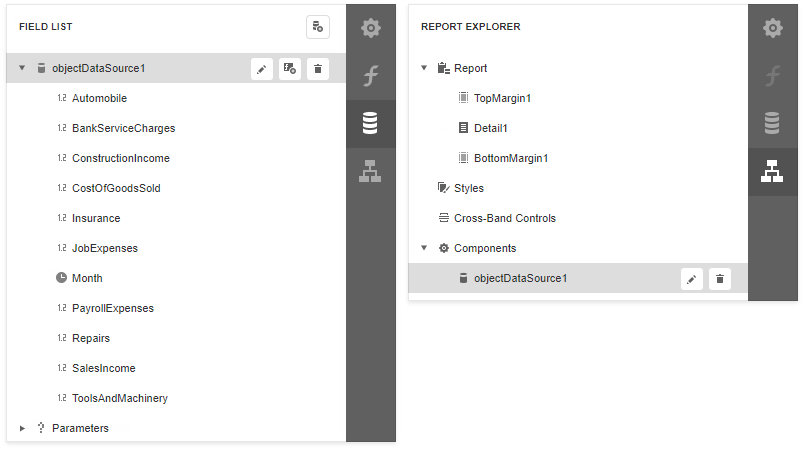The width and height of the screenshot is (804, 450).
Task: Open Report Explorer tab in left panel's sidebar
Action: point(371,172)
